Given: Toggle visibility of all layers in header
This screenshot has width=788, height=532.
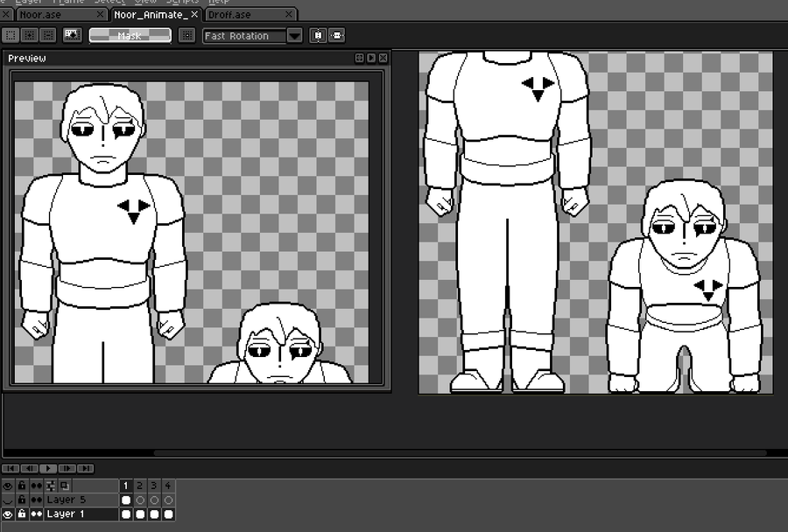Looking at the screenshot, I should 8,486.
